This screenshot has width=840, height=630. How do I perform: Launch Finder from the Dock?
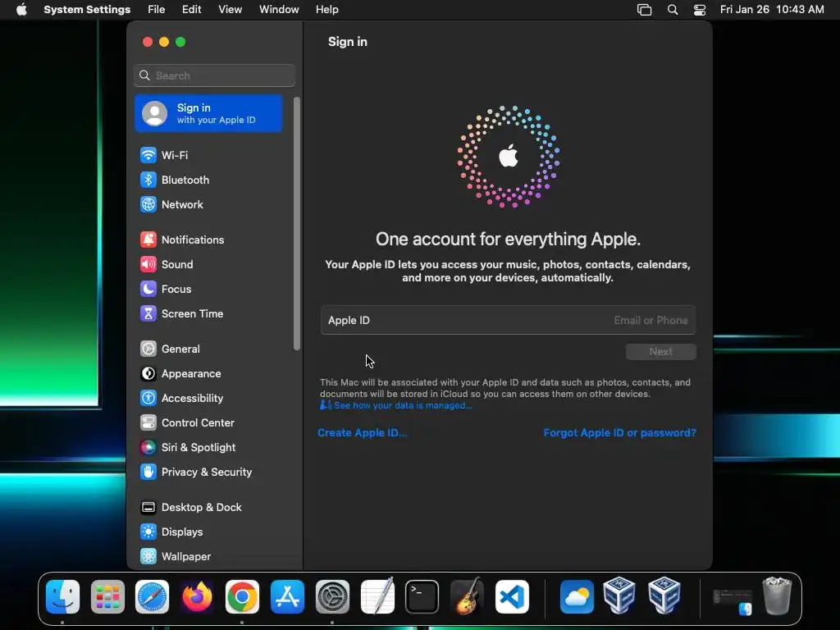tap(62, 597)
